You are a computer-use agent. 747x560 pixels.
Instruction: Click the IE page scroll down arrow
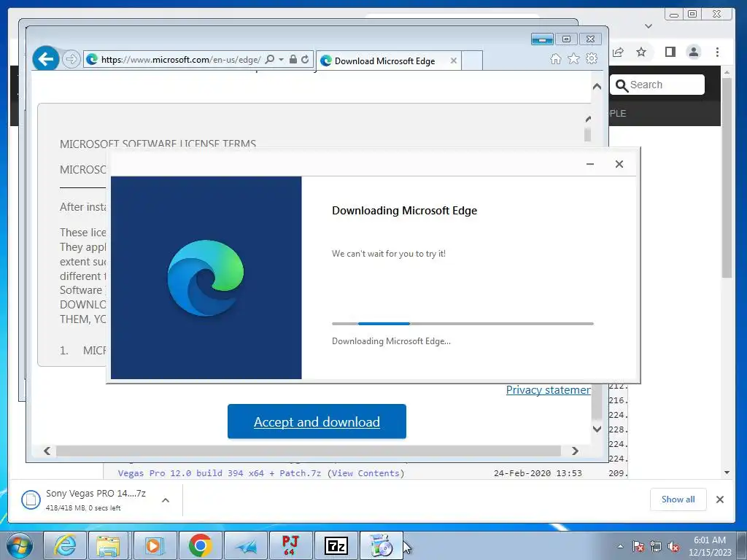597,429
